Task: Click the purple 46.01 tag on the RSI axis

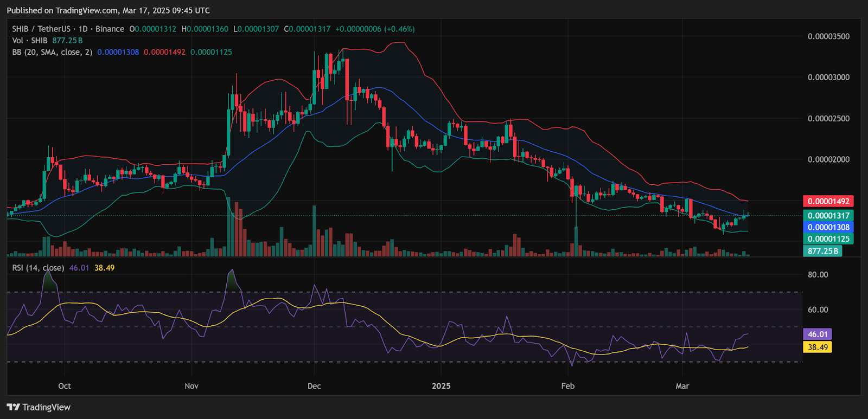Action: click(x=818, y=334)
